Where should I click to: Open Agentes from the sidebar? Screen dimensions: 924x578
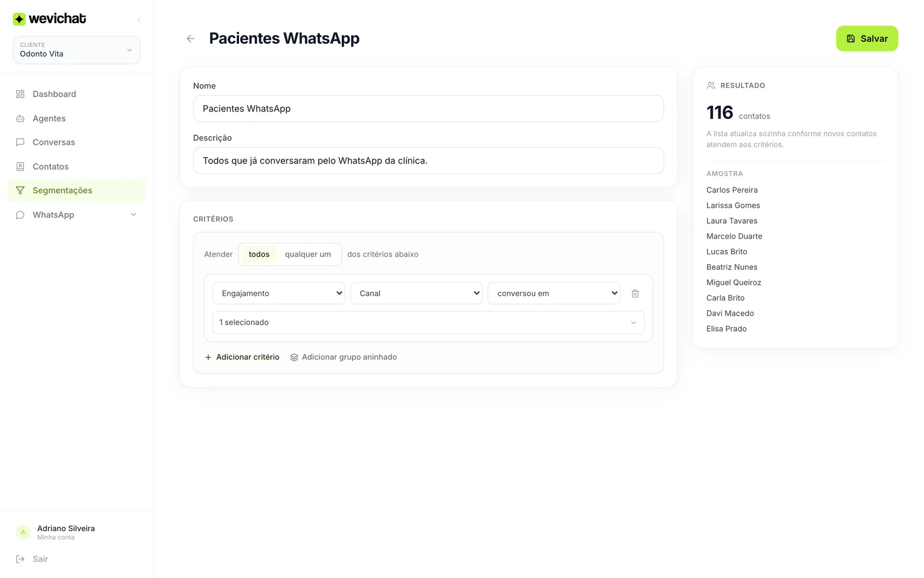click(x=77, y=118)
